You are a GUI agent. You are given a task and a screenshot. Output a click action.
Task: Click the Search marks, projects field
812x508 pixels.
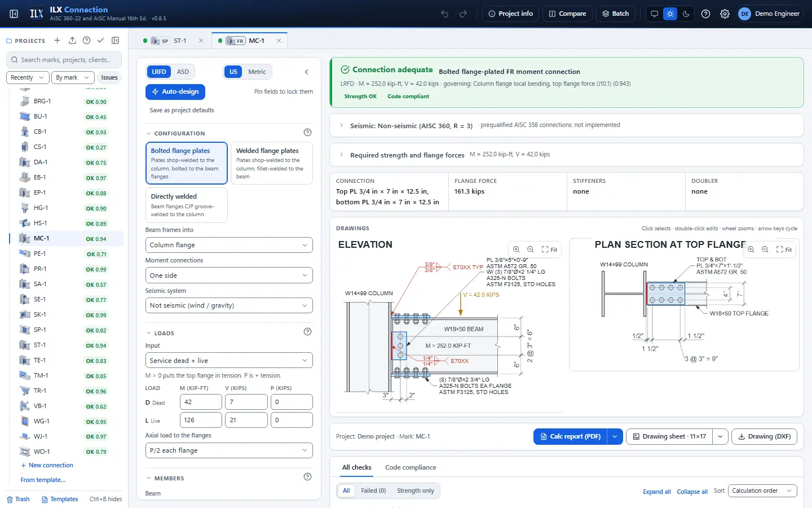point(64,60)
